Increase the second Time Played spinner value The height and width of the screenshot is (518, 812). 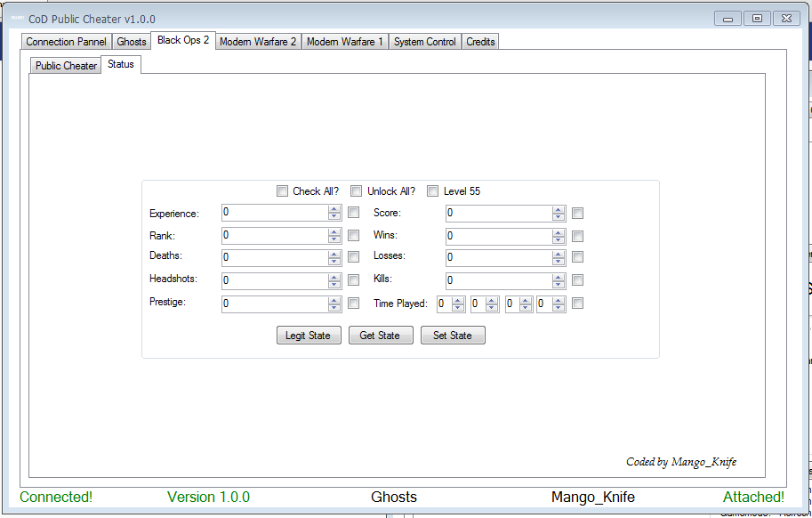492,301
